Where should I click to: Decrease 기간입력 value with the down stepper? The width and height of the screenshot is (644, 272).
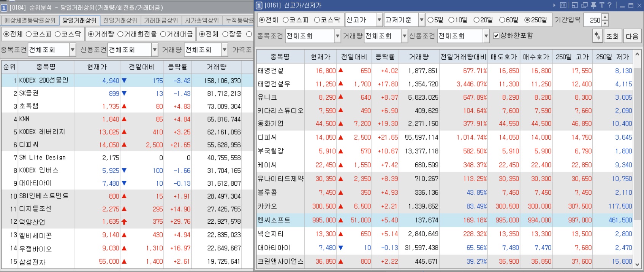point(605,23)
